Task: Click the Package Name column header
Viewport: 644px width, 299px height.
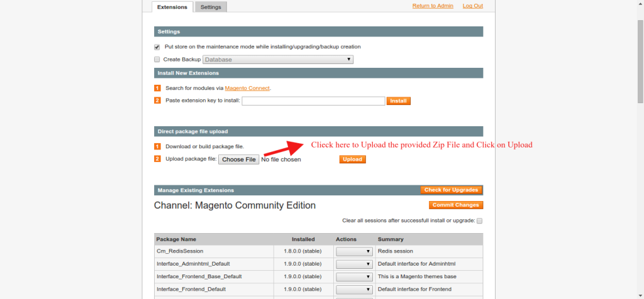Action: click(x=176, y=239)
